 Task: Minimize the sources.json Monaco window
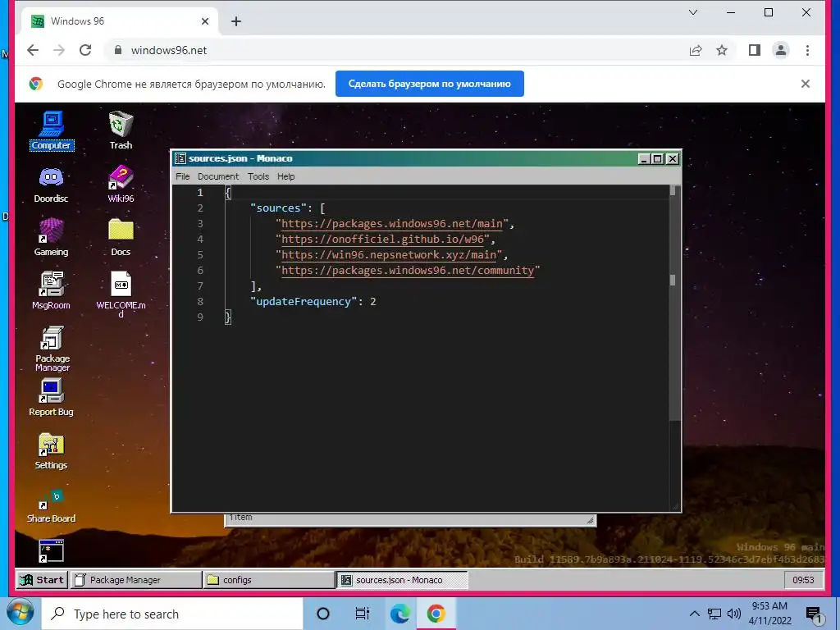645,158
